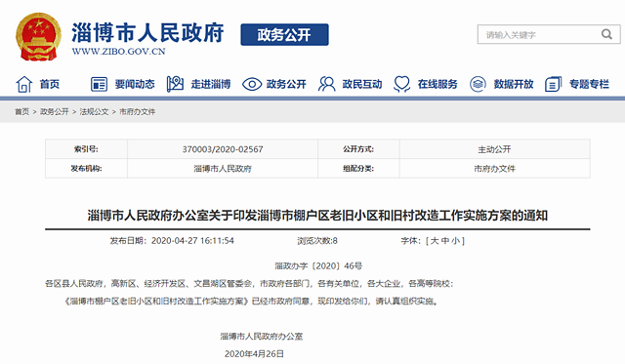The height and width of the screenshot is (364, 625).
Task: Click the WWW.ZIBO.GOV.CN URL text
Action: tap(118, 52)
